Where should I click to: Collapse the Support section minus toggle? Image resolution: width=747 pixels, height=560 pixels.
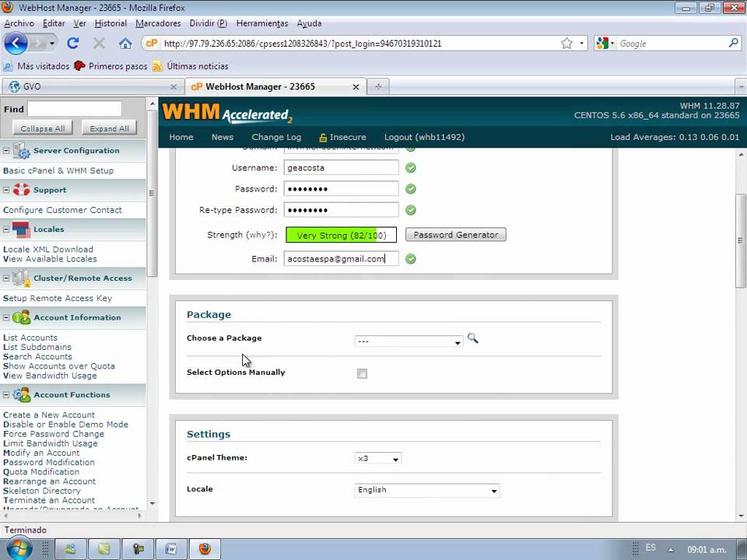[x=6, y=190]
